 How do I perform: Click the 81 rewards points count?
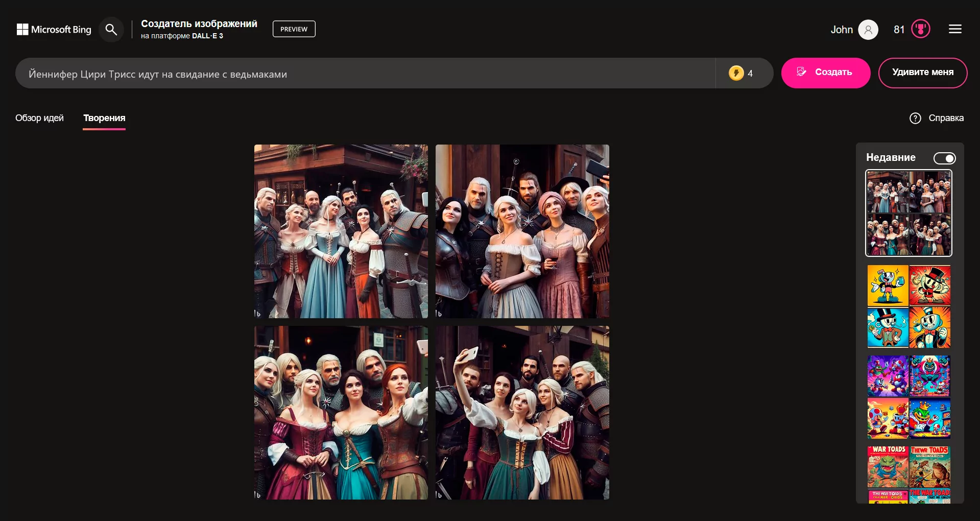(899, 30)
